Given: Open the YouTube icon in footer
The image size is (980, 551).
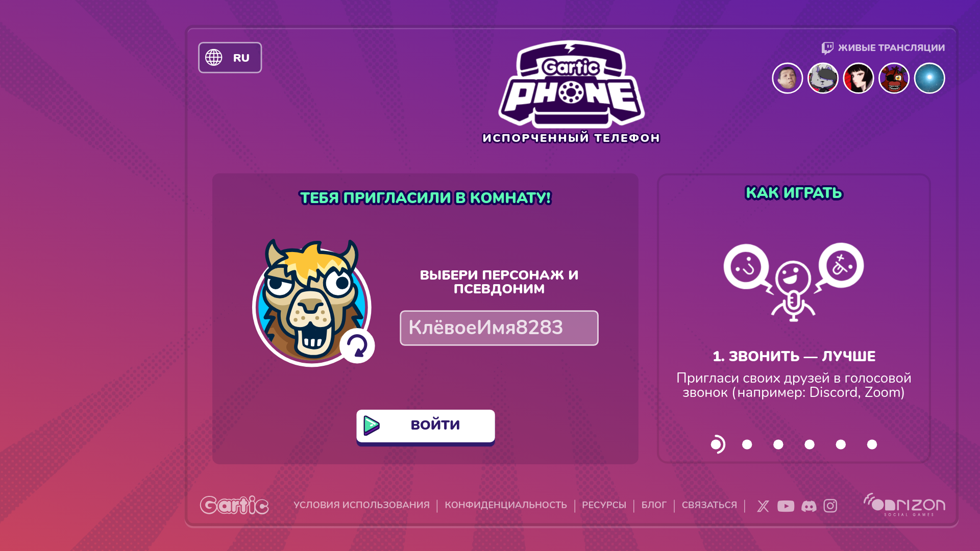Looking at the screenshot, I should [x=786, y=506].
